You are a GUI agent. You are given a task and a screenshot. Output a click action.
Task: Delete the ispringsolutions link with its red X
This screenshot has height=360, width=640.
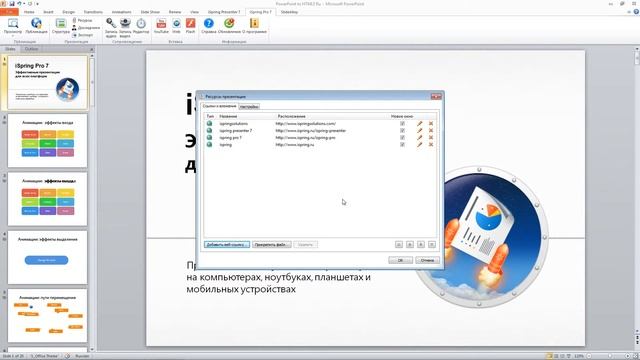click(431, 123)
